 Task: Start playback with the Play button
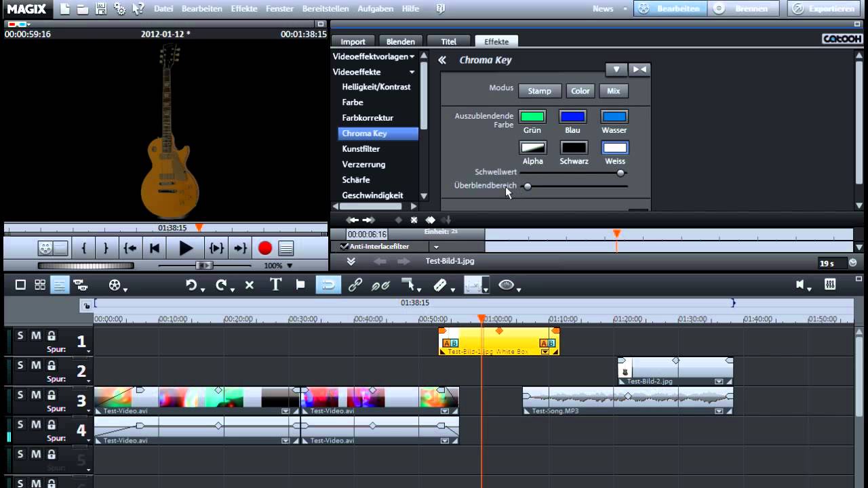[x=186, y=249]
